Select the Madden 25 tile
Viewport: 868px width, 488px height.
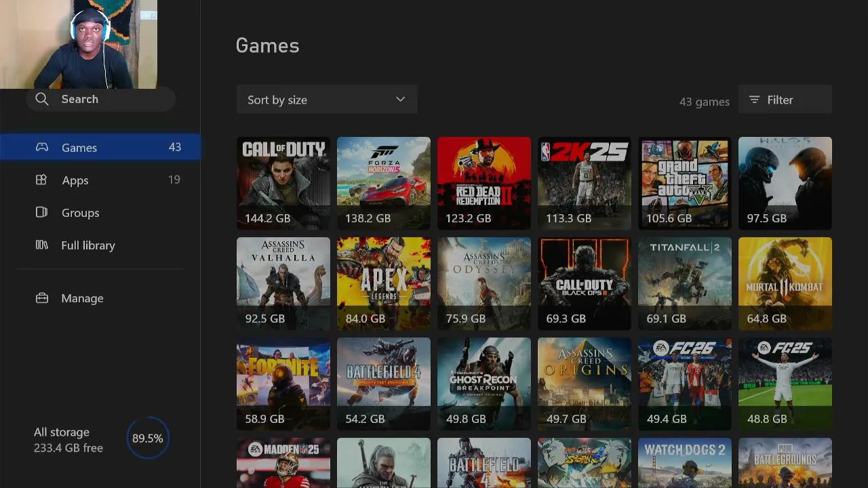coord(283,463)
